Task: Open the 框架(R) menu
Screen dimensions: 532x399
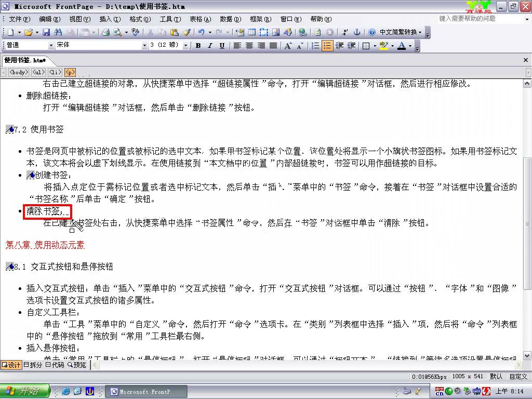Action: 261,19
